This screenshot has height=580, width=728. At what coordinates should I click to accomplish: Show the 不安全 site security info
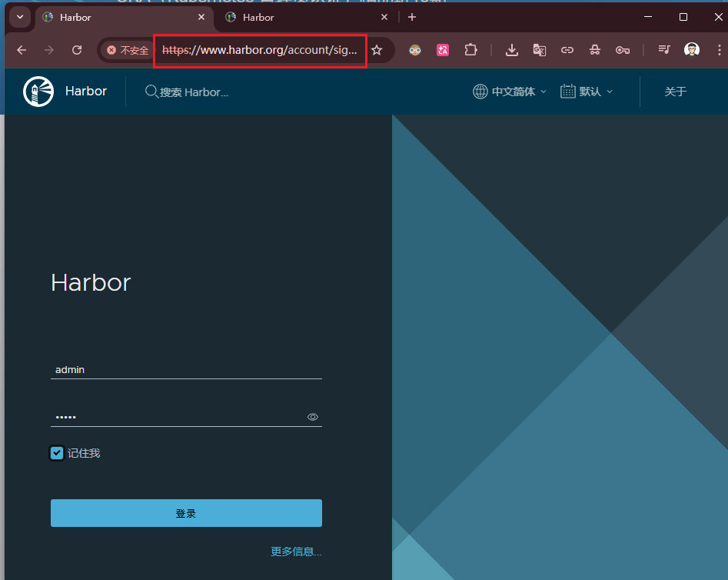(x=128, y=50)
